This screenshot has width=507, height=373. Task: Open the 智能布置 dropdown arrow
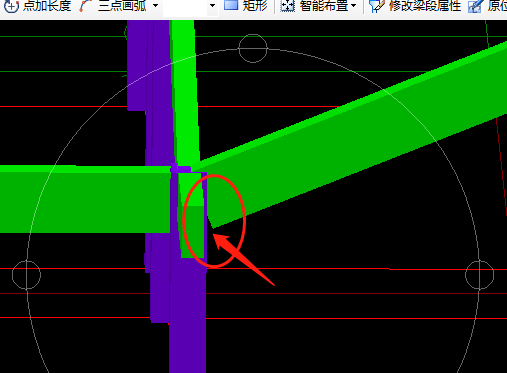(x=354, y=6)
